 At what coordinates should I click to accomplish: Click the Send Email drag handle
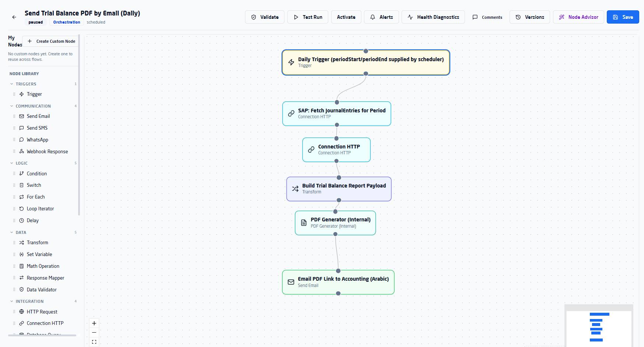(x=14, y=116)
